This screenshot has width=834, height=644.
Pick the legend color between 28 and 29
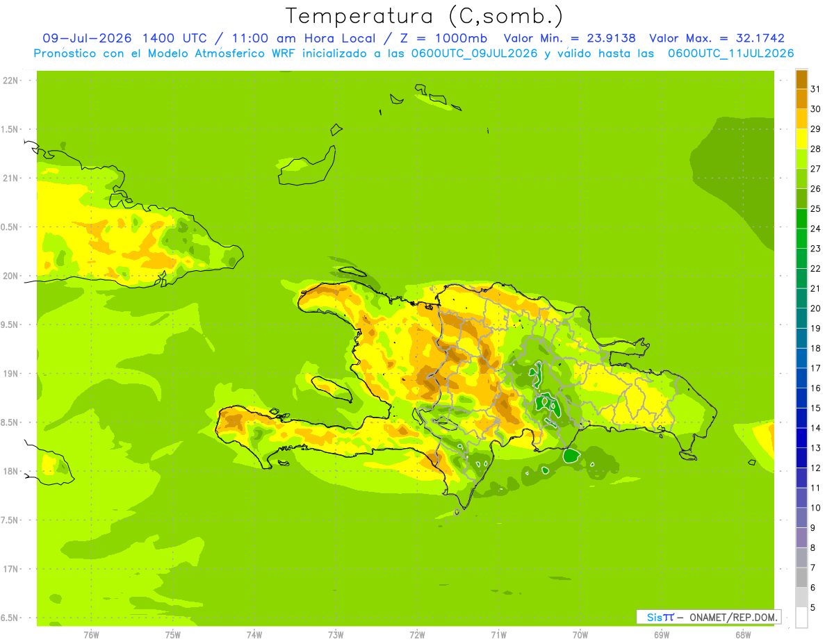[x=801, y=139]
